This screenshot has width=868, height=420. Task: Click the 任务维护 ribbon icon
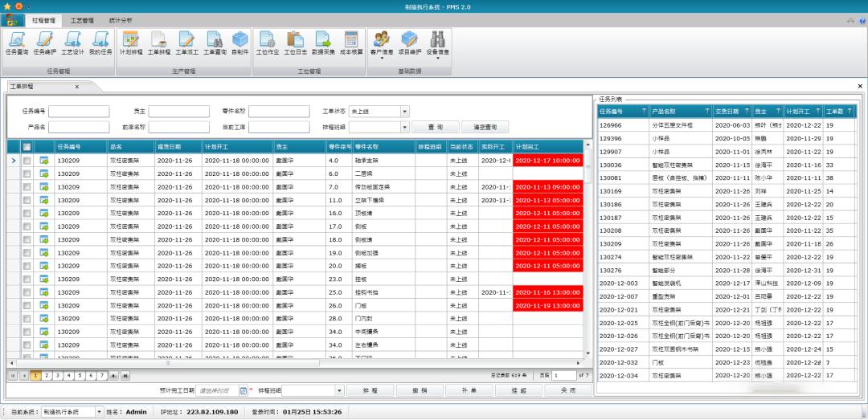coord(45,43)
